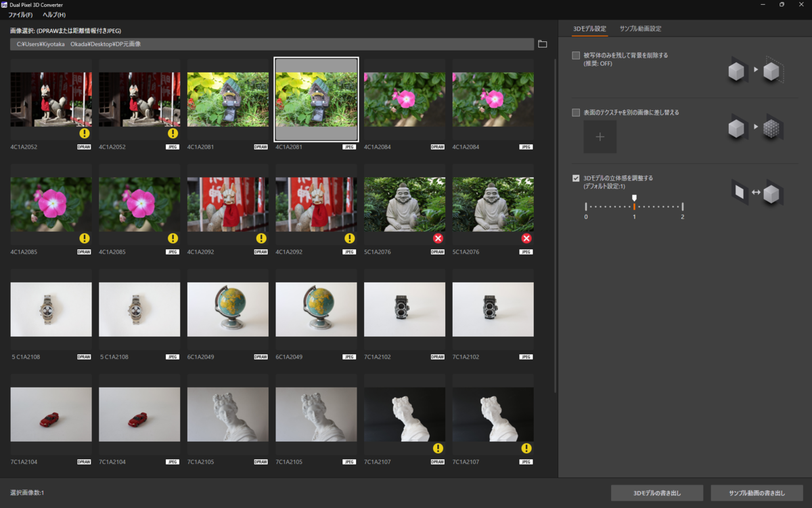Click yellow warning icon on 4C1A2085 DPRAW
Screen dimensions: 812x508
pyautogui.click(x=85, y=238)
